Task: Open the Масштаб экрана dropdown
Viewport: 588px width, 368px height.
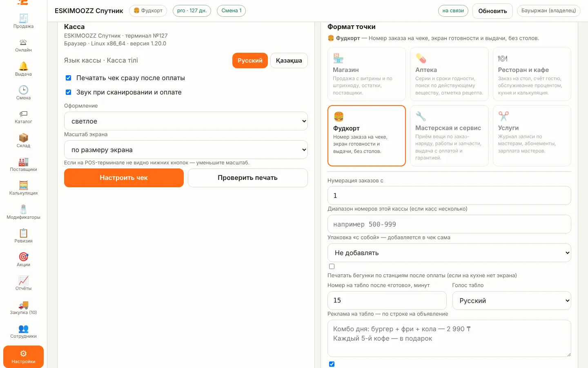Action: coord(186,150)
